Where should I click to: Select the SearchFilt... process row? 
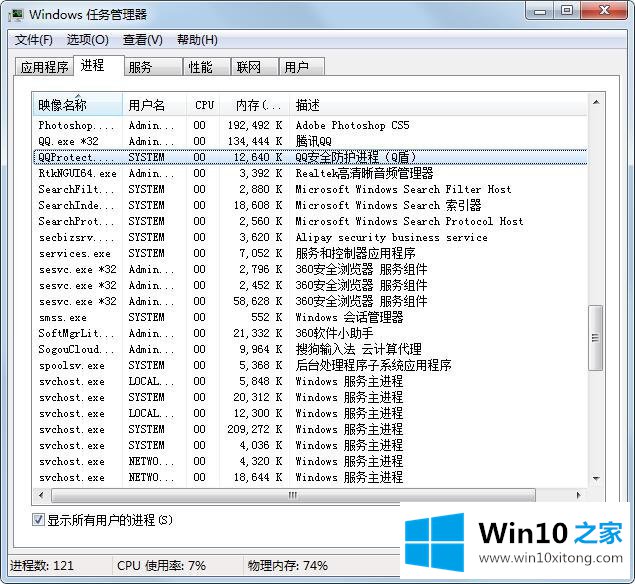click(310, 189)
